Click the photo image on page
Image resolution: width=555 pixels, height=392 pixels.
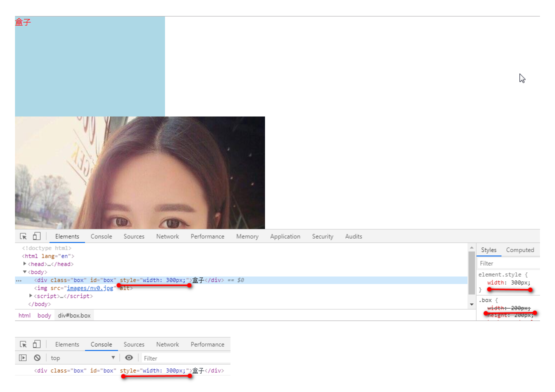tap(140, 172)
